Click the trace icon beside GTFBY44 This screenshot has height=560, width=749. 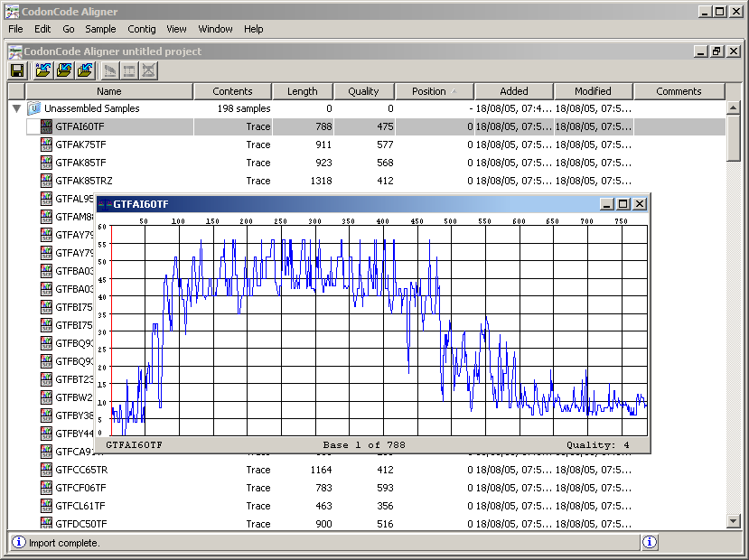46,434
